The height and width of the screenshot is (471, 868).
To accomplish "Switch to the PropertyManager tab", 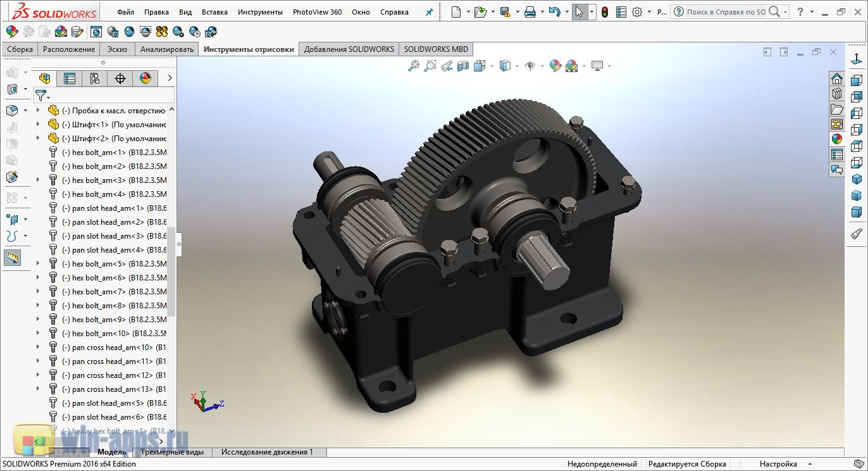I will click(70, 78).
